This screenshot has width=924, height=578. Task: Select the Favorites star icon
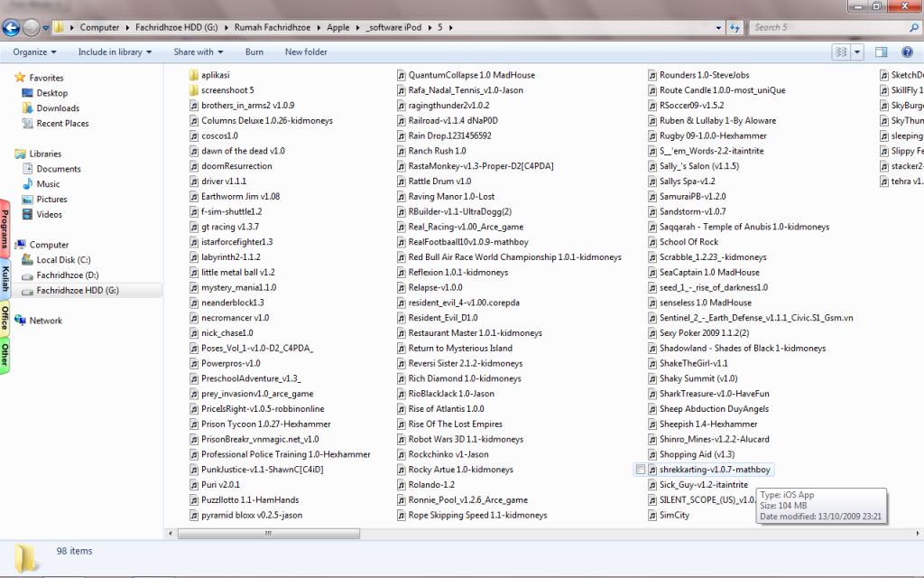[20, 78]
